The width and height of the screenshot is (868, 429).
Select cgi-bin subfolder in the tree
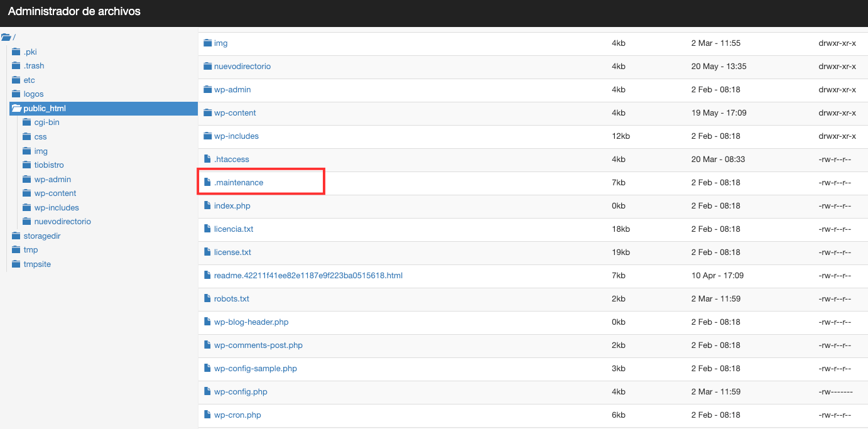tap(46, 122)
